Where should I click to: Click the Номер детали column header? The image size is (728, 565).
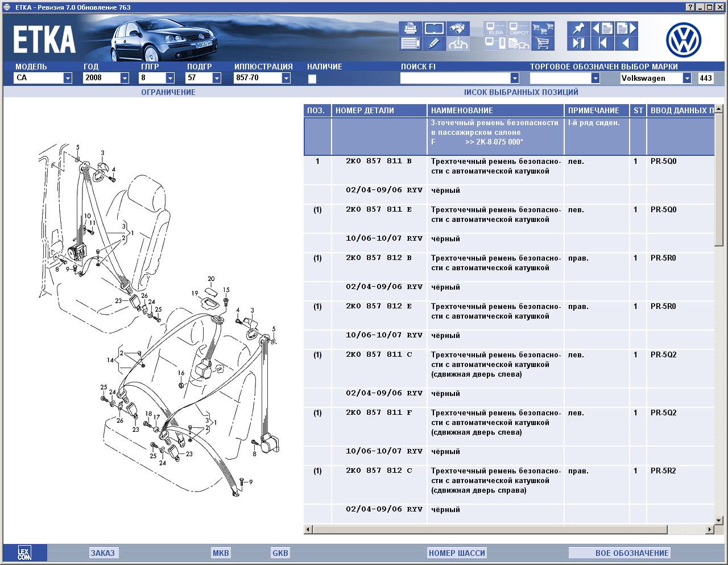(x=379, y=110)
